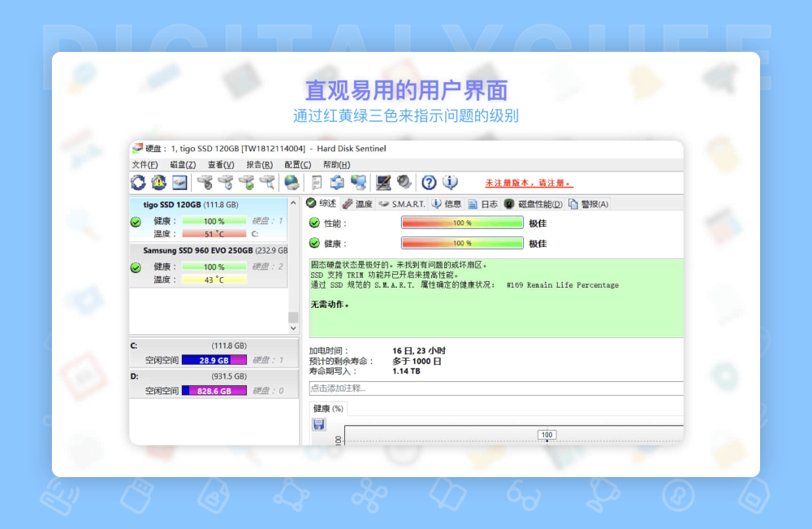Click the refresh disks toolbar icon
Image resolution: width=812 pixels, height=529 pixels.
138,182
